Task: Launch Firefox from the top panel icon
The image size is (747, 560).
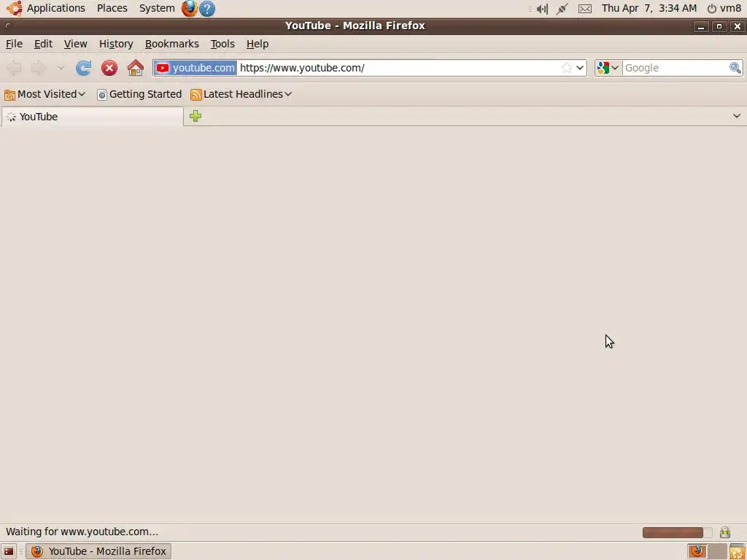Action: click(x=189, y=8)
